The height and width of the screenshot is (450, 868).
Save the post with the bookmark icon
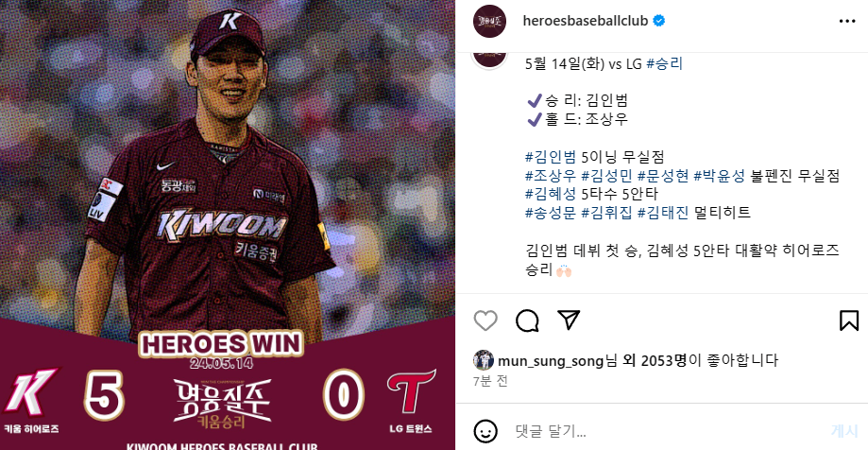848,320
